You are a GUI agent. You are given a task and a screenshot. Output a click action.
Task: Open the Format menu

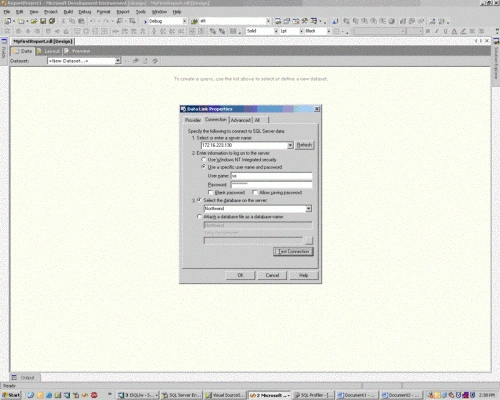tap(103, 12)
